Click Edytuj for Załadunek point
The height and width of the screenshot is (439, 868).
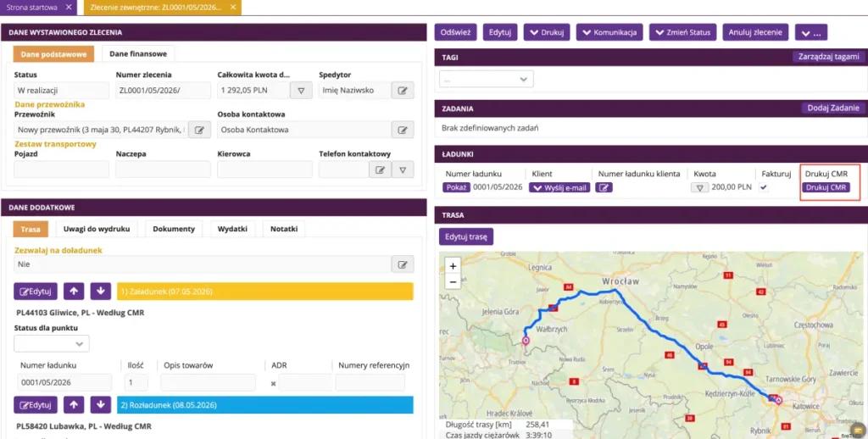[x=36, y=292]
